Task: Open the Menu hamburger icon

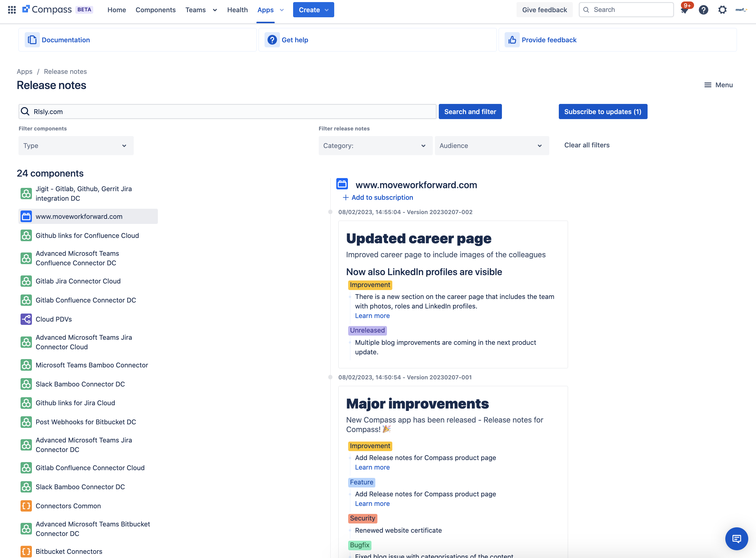Action: tap(707, 85)
